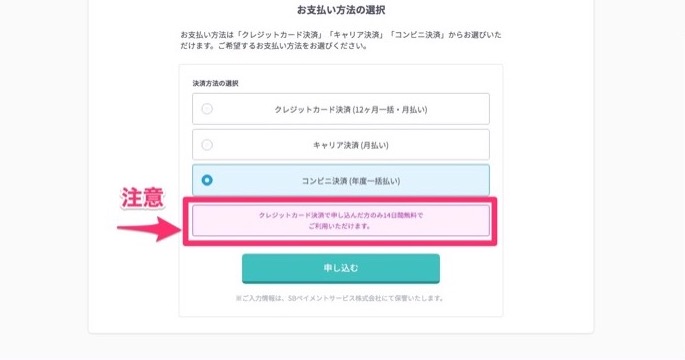The image size is (685, 360).
Task: Click the thick pink highlight border around the notice
Action: 340,200
